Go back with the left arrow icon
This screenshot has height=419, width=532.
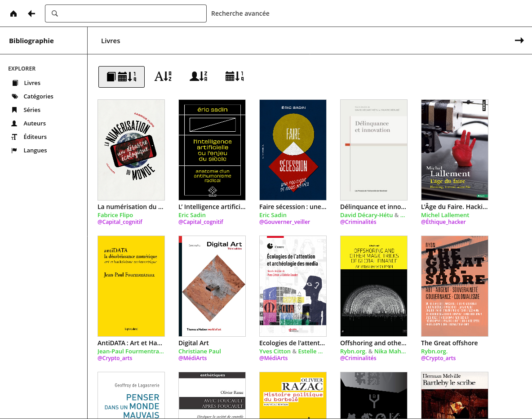coord(31,13)
